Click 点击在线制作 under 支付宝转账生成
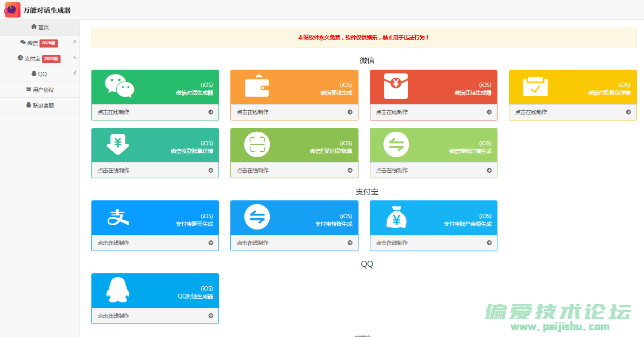This screenshot has height=337, width=644. (x=253, y=243)
